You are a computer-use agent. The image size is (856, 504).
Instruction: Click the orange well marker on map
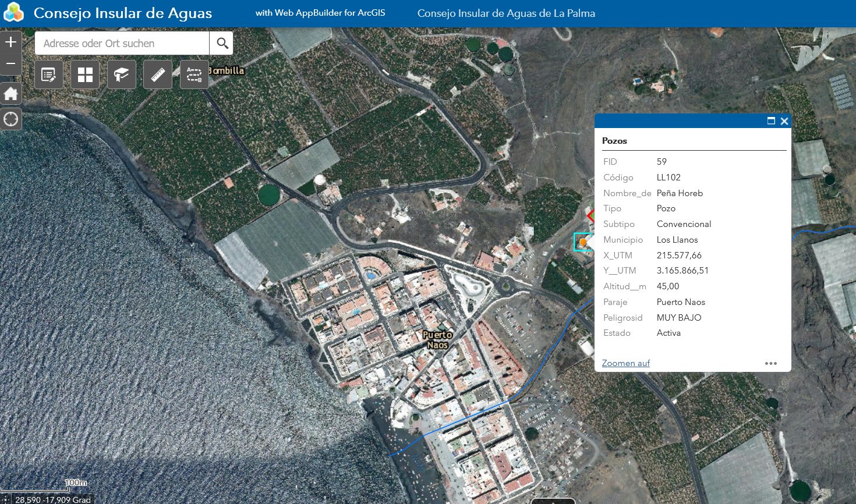click(x=582, y=242)
